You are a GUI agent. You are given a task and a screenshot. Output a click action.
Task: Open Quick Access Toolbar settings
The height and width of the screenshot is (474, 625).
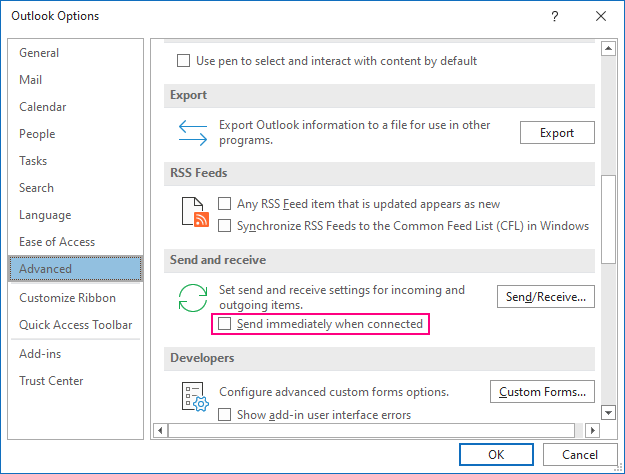tap(75, 325)
